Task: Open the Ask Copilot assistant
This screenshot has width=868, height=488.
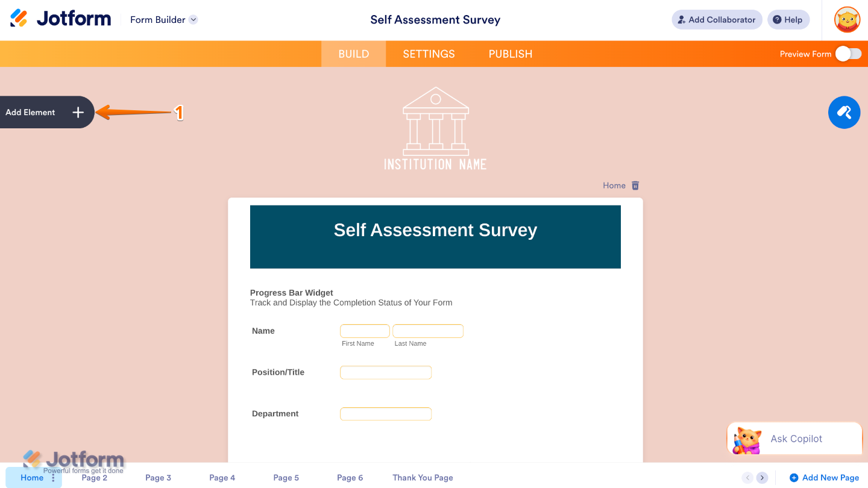Action: [795, 439]
